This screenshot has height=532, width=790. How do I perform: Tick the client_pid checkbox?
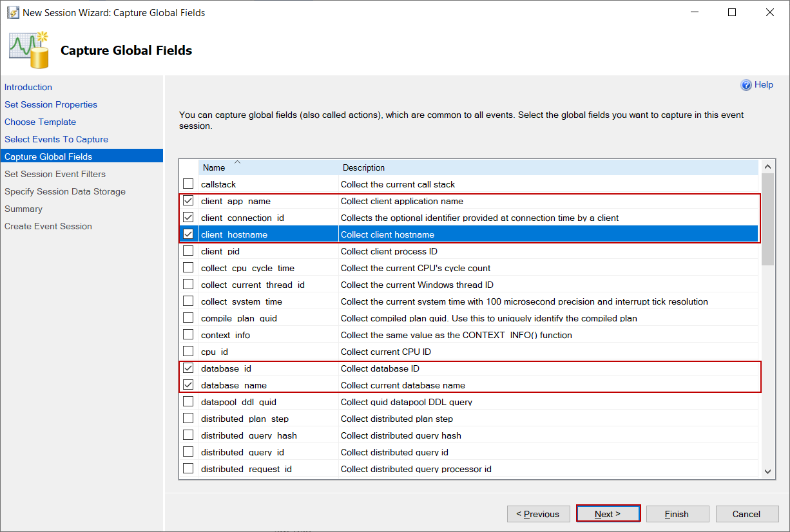pos(188,251)
